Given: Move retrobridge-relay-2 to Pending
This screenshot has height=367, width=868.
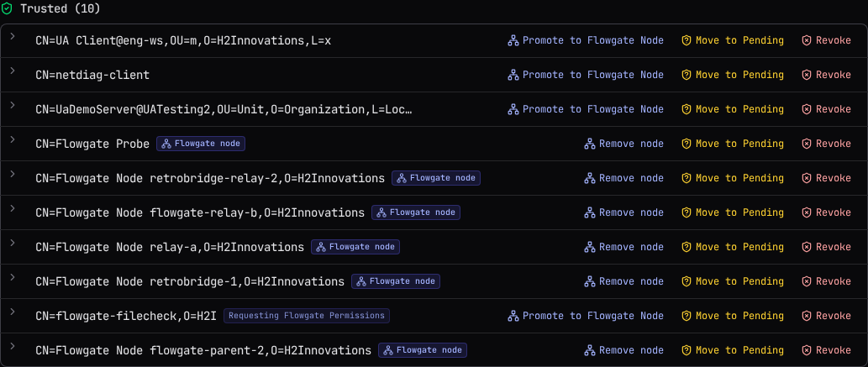Looking at the screenshot, I should point(733,178).
